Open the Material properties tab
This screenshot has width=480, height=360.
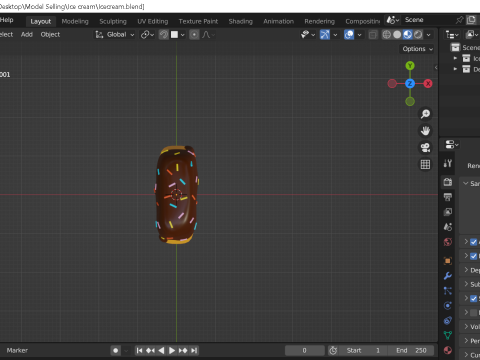click(448, 350)
